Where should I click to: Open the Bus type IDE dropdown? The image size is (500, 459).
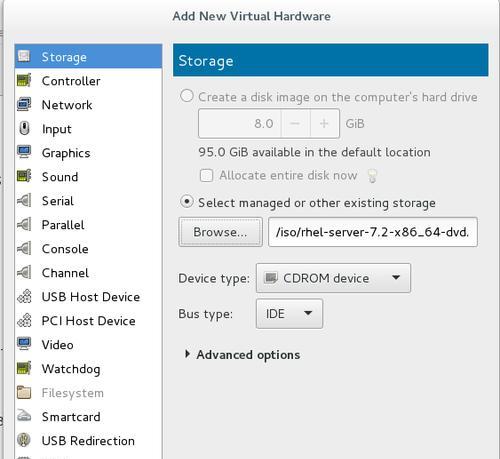click(x=289, y=314)
